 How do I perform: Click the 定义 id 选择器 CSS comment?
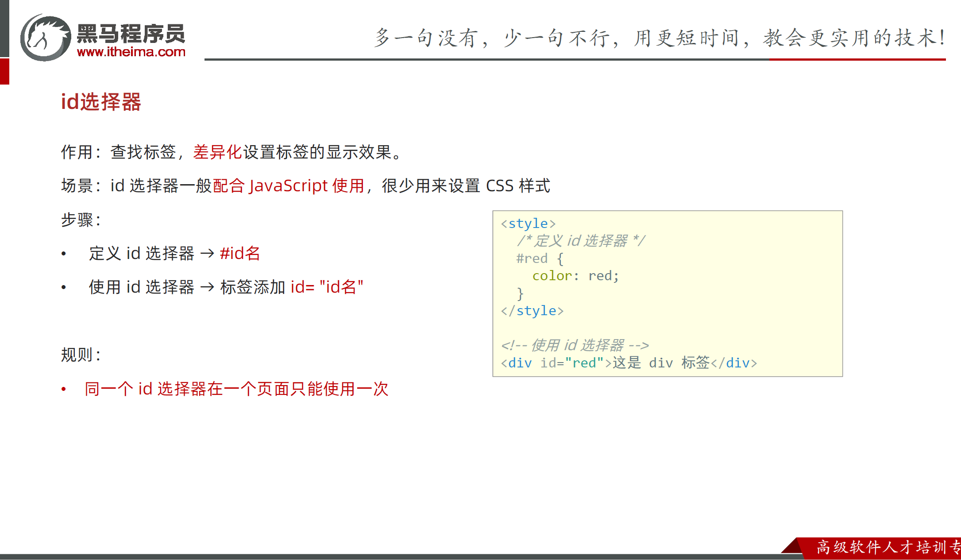(x=581, y=241)
